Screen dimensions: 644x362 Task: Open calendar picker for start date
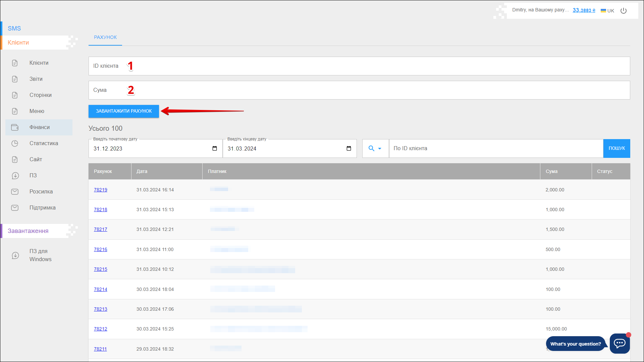[x=215, y=148]
